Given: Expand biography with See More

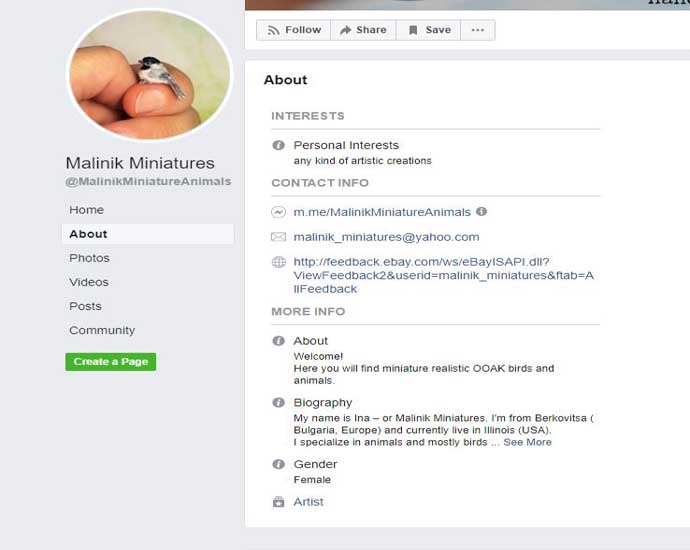Looking at the screenshot, I should [527, 442].
